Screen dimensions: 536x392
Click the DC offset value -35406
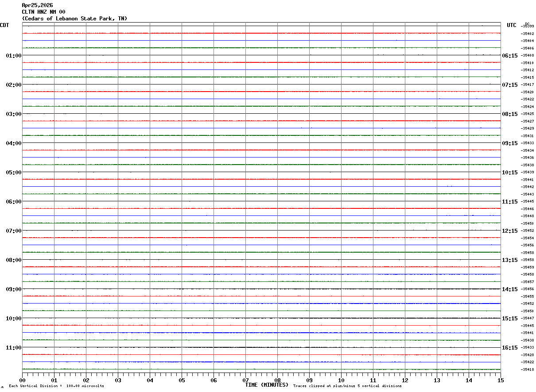(528, 48)
